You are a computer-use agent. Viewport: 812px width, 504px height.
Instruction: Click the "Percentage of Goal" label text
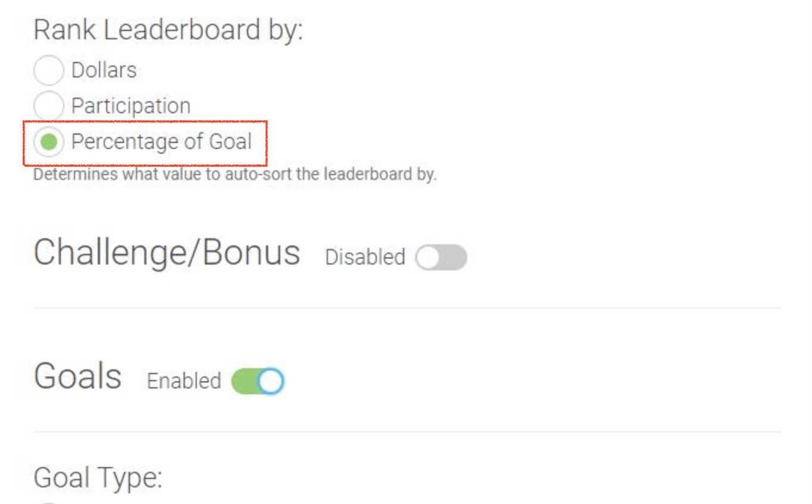pos(161,142)
